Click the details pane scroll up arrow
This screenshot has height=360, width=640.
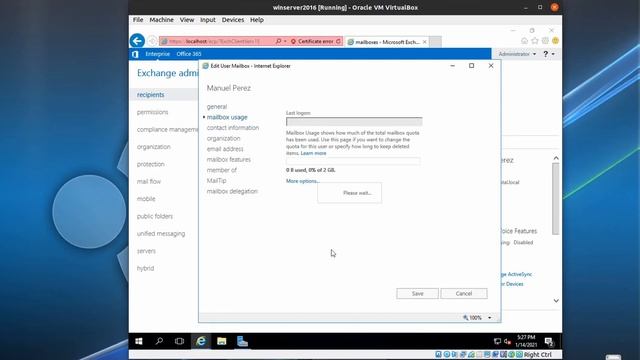point(556,158)
